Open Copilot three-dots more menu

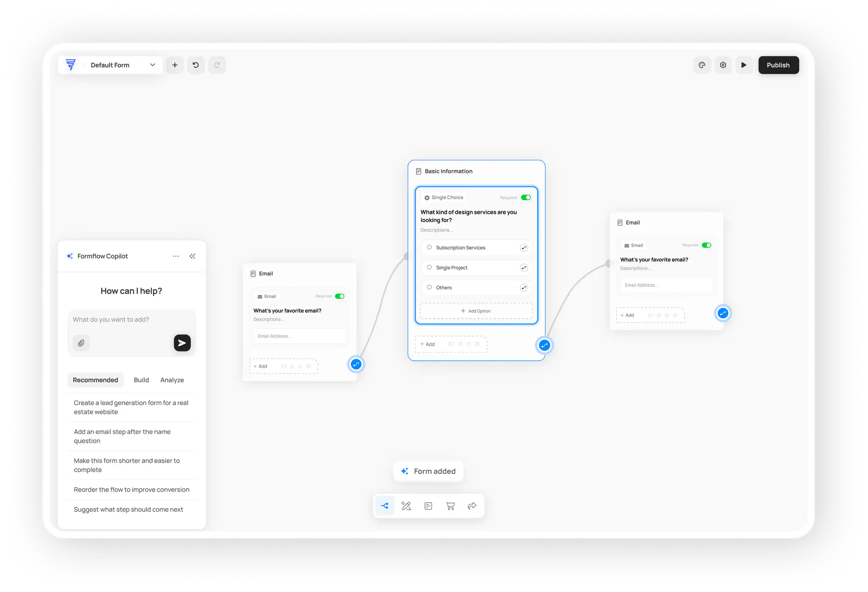tap(176, 256)
